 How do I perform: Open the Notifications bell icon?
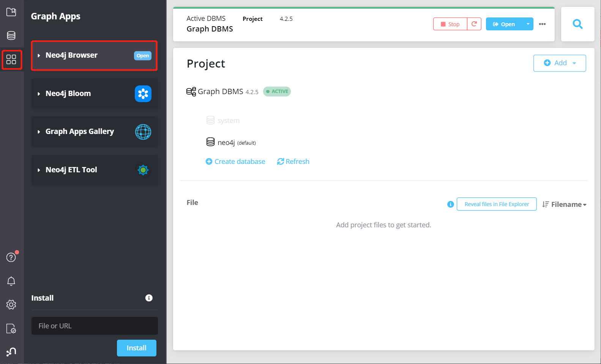click(x=11, y=281)
